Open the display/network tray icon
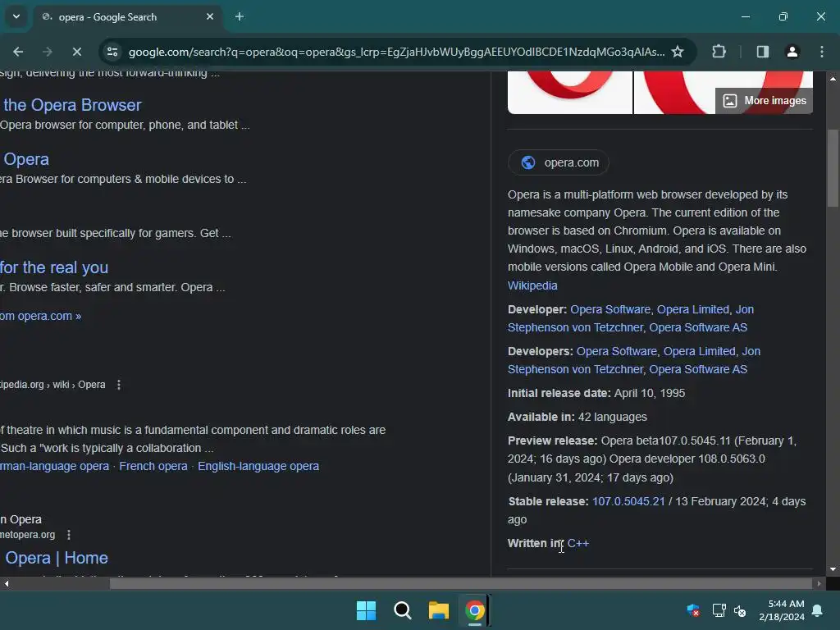The image size is (840, 630). (x=719, y=610)
